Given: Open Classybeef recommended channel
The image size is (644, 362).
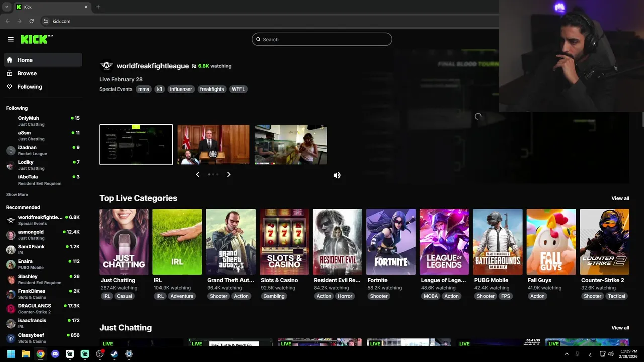Looking at the screenshot, I should [43, 338].
